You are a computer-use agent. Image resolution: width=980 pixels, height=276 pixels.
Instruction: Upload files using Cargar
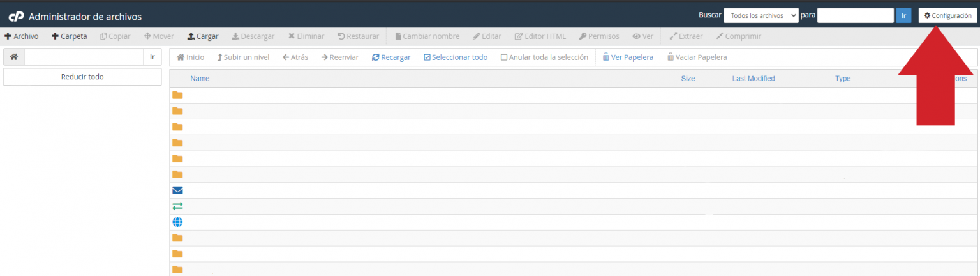203,36
